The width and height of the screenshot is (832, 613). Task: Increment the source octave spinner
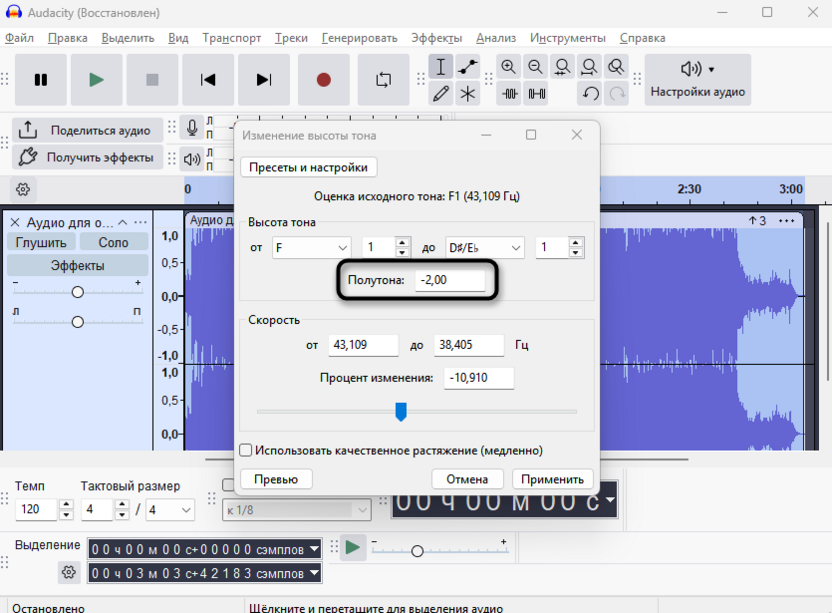tap(402, 242)
